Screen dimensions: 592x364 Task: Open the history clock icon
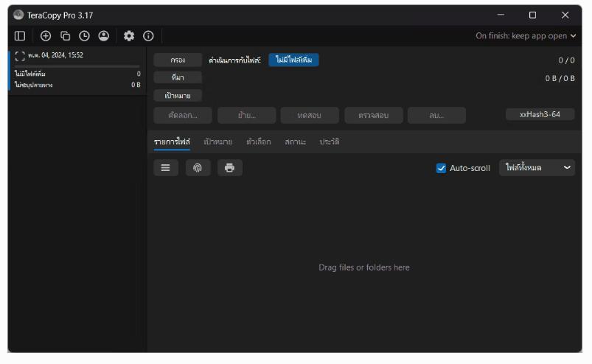pyautogui.click(x=84, y=35)
